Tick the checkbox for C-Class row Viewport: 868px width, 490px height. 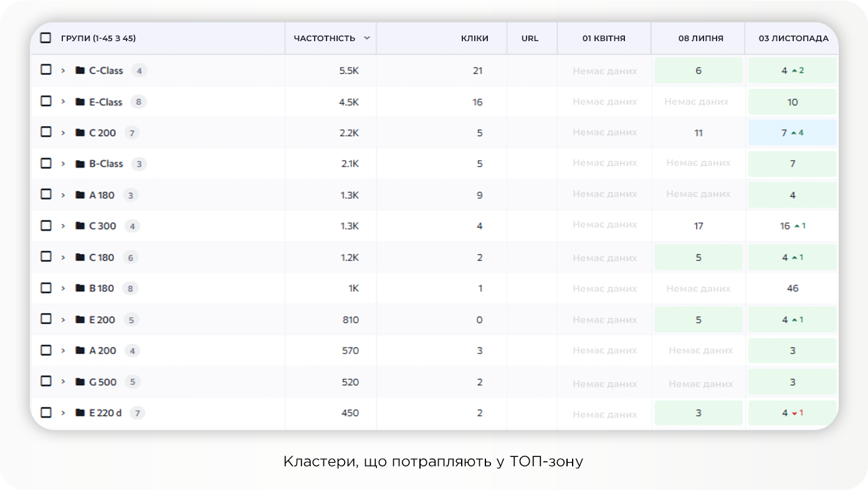(x=46, y=70)
